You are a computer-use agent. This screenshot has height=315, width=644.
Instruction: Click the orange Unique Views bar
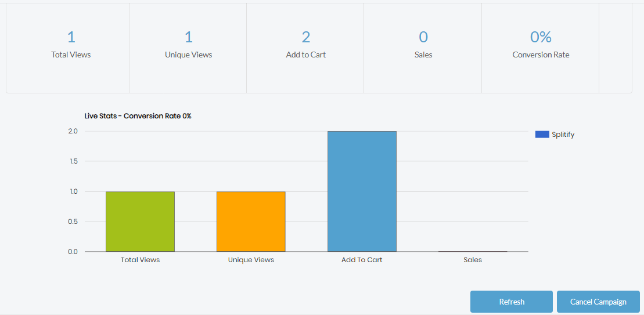click(251, 222)
